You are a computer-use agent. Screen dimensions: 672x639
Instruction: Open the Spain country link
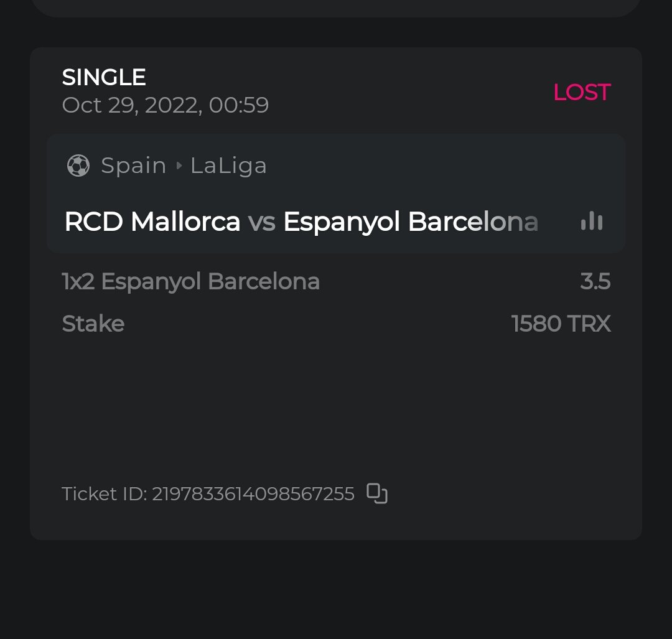click(134, 166)
